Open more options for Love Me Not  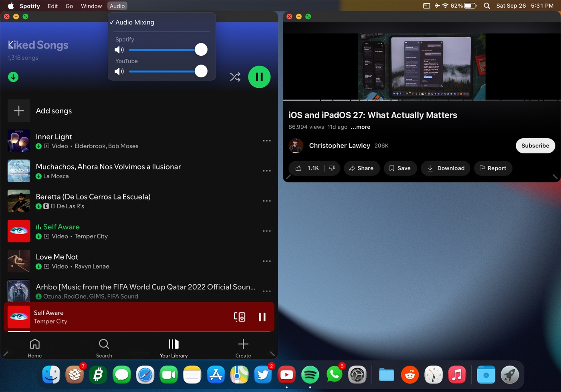point(267,261)
